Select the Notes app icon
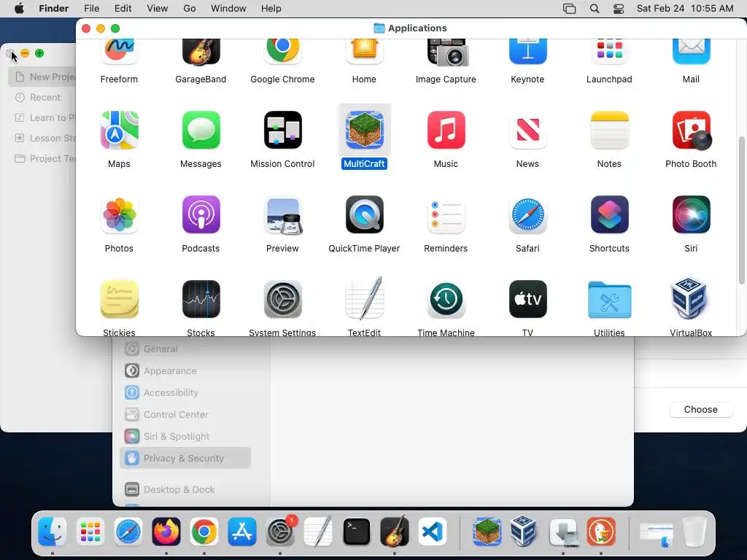Image resolution: width=747 pixels, height=560 pixels. (x=609, y=130)
